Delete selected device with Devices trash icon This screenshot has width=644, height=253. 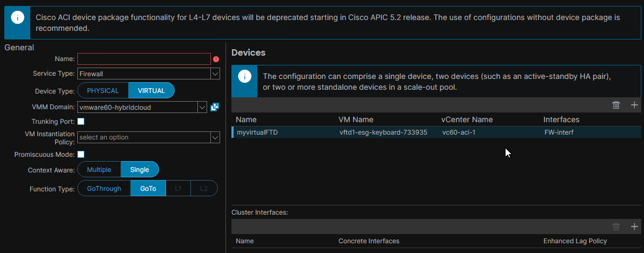[616, 105]
